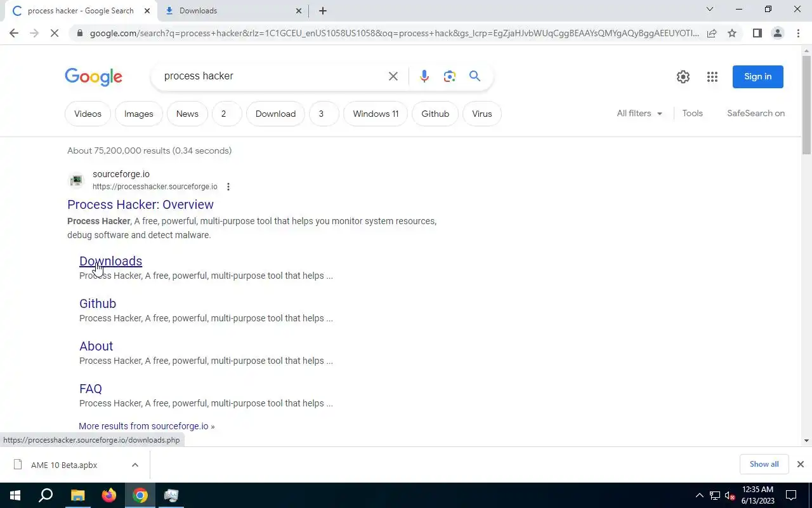
Task: Select the Virus filter chip
Action: [482, 114]
